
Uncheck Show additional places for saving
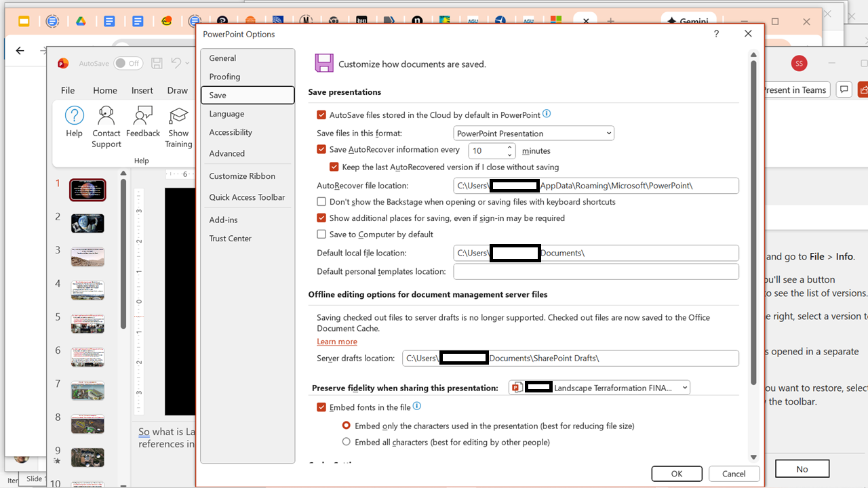[321, 218]
